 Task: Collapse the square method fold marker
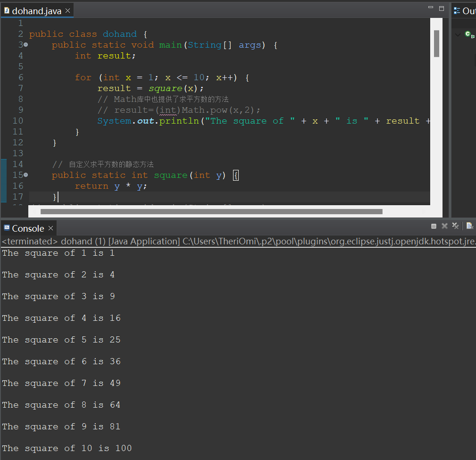point(26,175)
